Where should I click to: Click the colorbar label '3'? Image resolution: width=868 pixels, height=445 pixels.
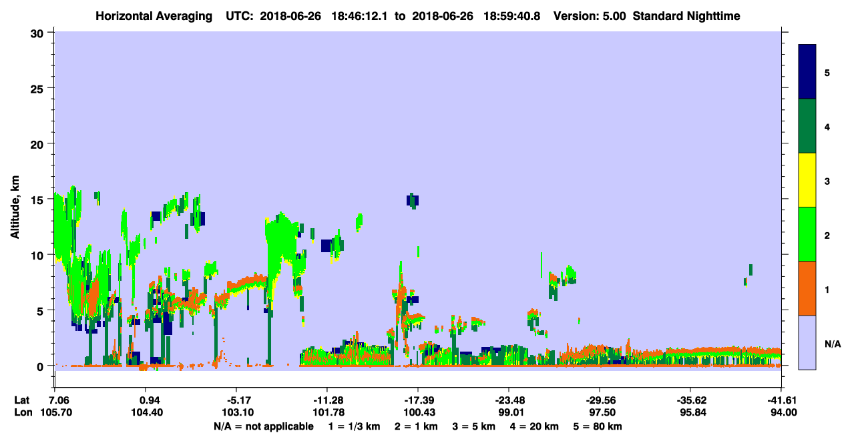point(827,180)
